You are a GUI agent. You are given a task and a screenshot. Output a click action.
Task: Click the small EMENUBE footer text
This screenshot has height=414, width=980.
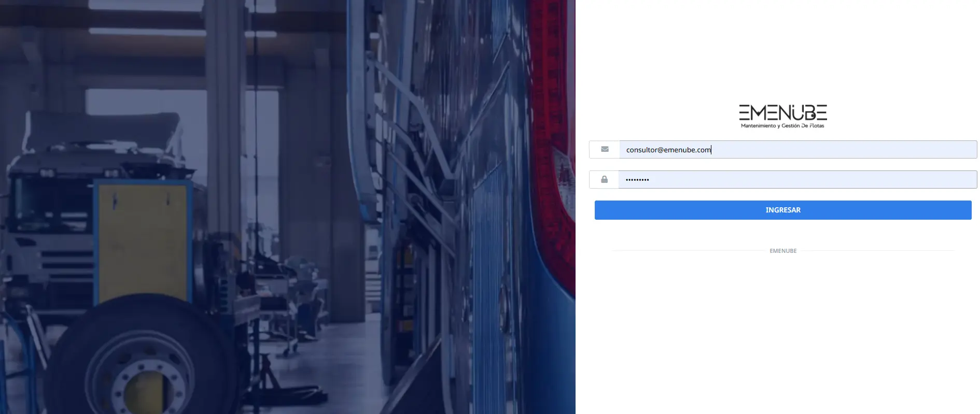(783, 251)
